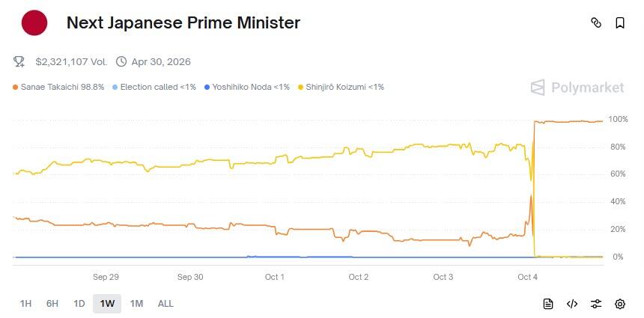The height and width of the screenshot is (318, 644).
Task: Switch chart to 1D range
Action: tap(79, 304)
